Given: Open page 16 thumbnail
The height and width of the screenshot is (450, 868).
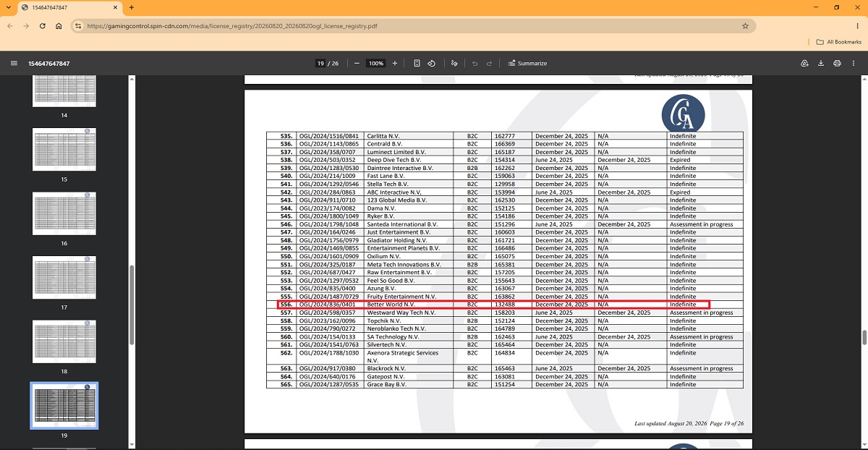Looking at the screenshot, I should pos(64,213).
